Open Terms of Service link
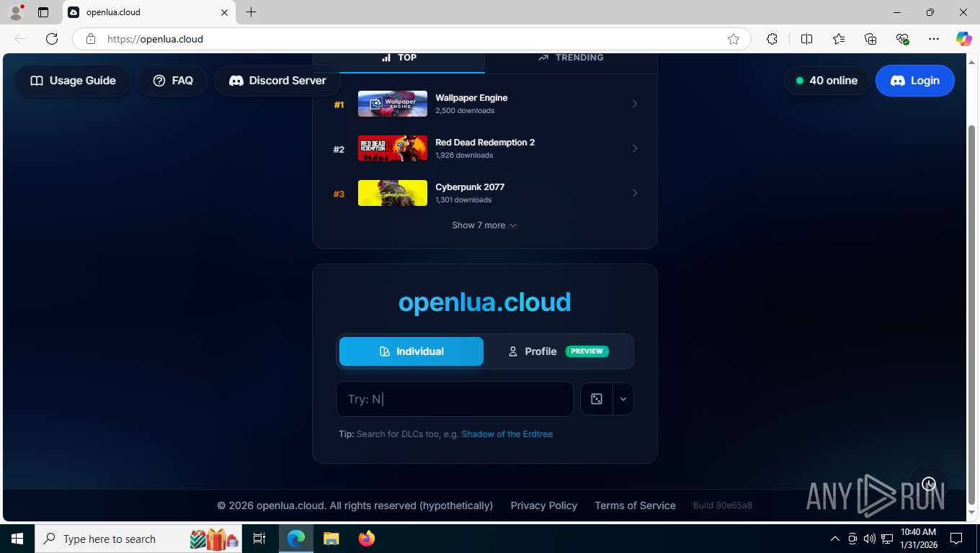The height and width of the screenshot is (553, 980). click(x=636, y=505)
